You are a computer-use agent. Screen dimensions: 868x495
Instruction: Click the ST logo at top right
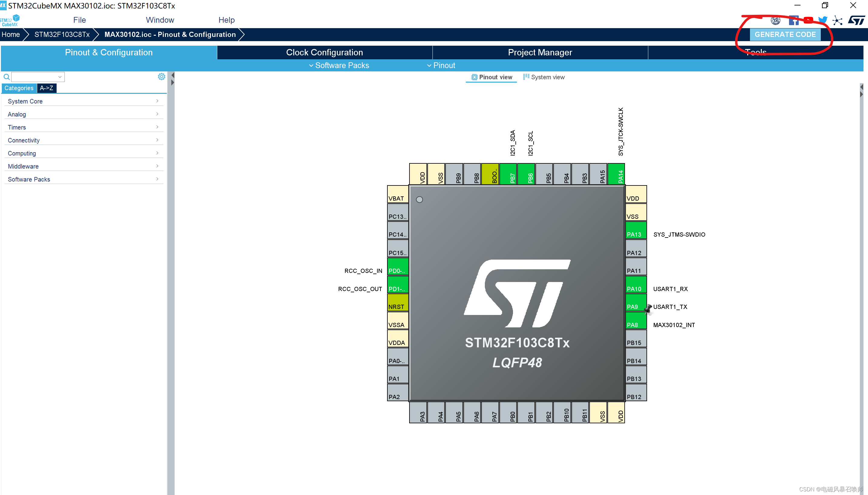pos(856,20)
